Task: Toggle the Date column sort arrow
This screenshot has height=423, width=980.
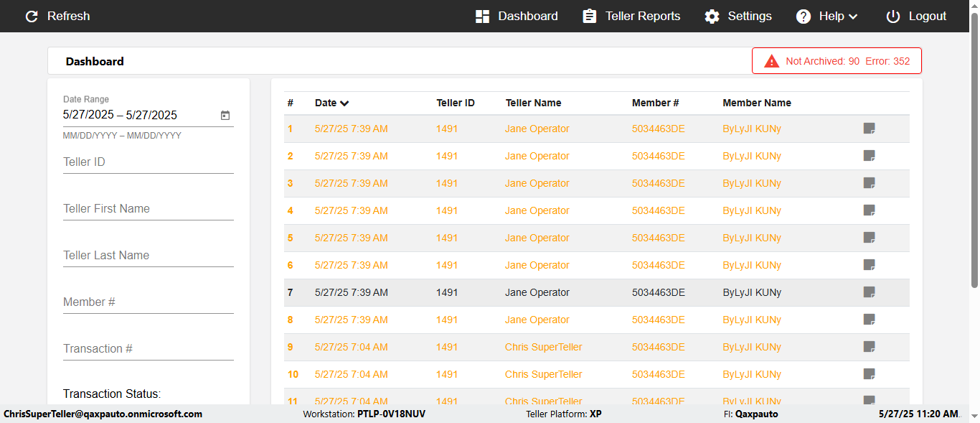Action: click(x=345, y=103)
